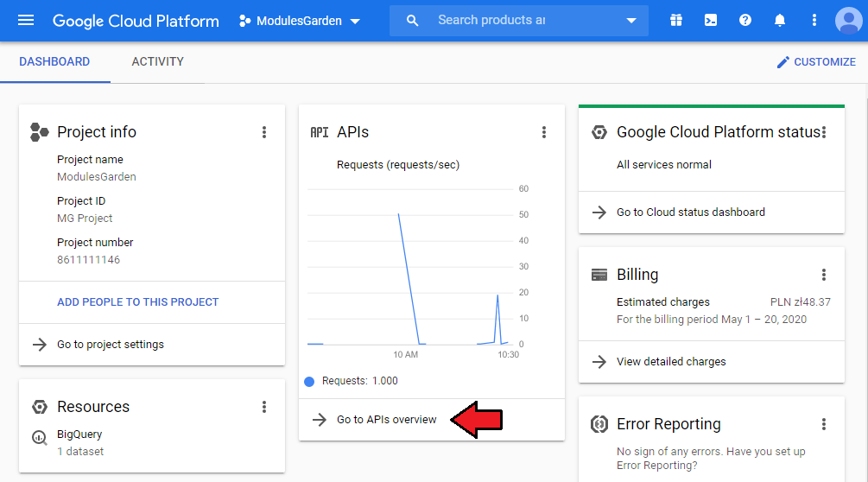The height and width of the screenshot is (482, 868).
Task: Select project number 8611111146
Action: [89, 259]
